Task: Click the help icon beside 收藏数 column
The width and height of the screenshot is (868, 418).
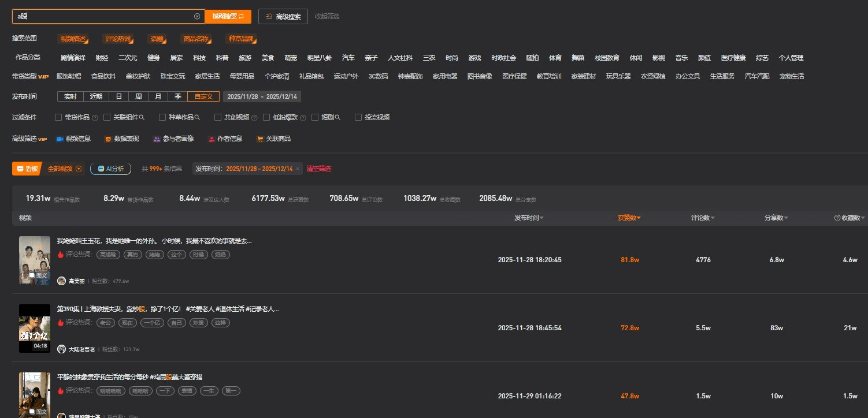Action: point(837,218)
